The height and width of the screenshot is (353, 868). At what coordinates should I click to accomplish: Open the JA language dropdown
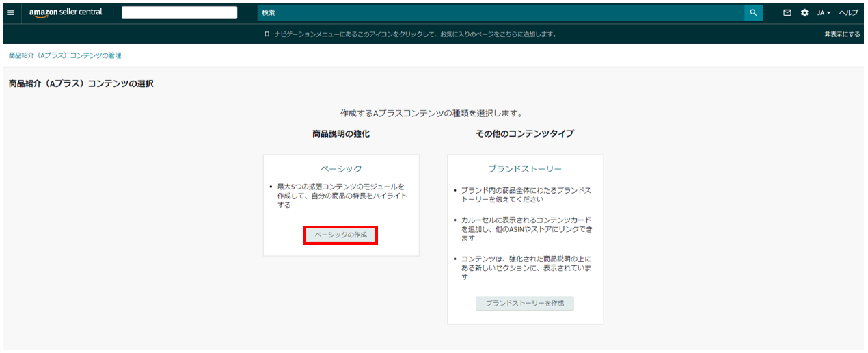tap(824, 13)
